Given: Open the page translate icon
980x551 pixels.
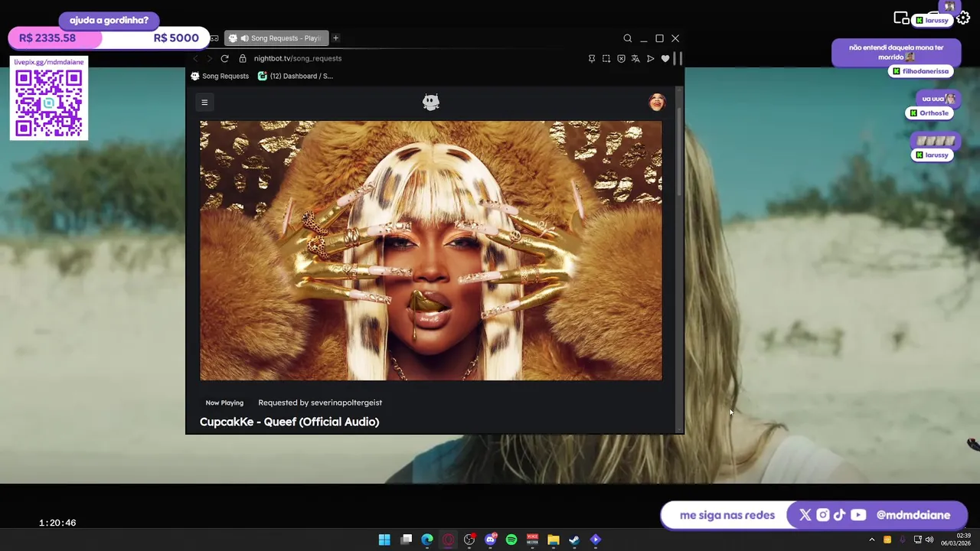Looking at the screenshot, I should tap(635, 58).
